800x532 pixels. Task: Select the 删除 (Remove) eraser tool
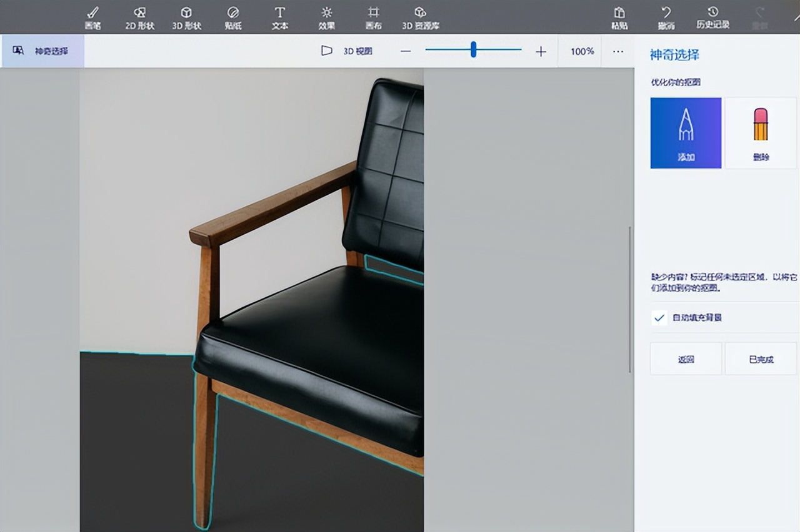tap(761, 133)
